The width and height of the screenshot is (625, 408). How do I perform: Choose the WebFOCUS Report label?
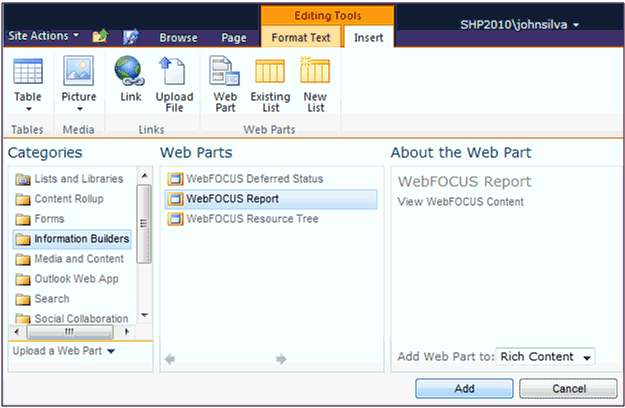coord(232,199)
